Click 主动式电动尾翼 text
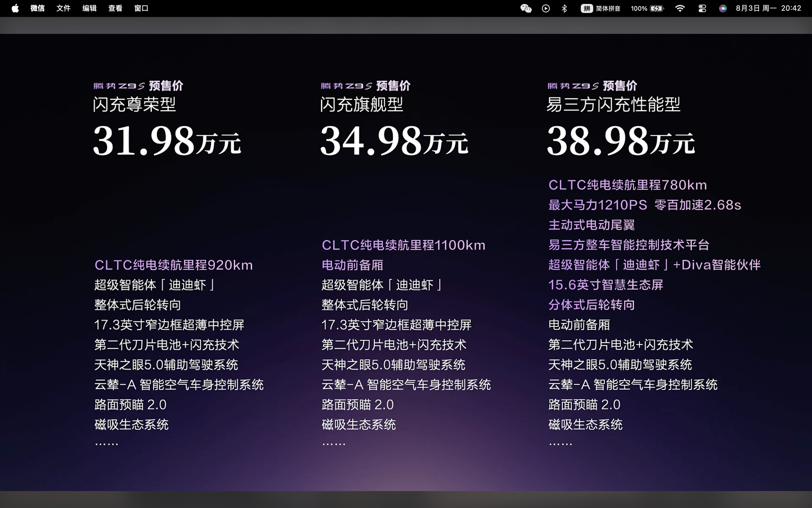The width and height of the screenshot is (812, 508). click(x=592, y=225)
